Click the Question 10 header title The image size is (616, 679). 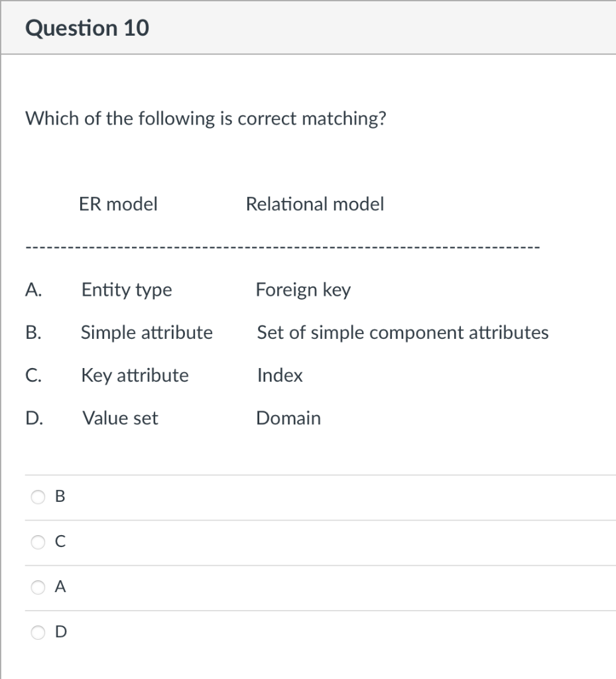(87, 28)
